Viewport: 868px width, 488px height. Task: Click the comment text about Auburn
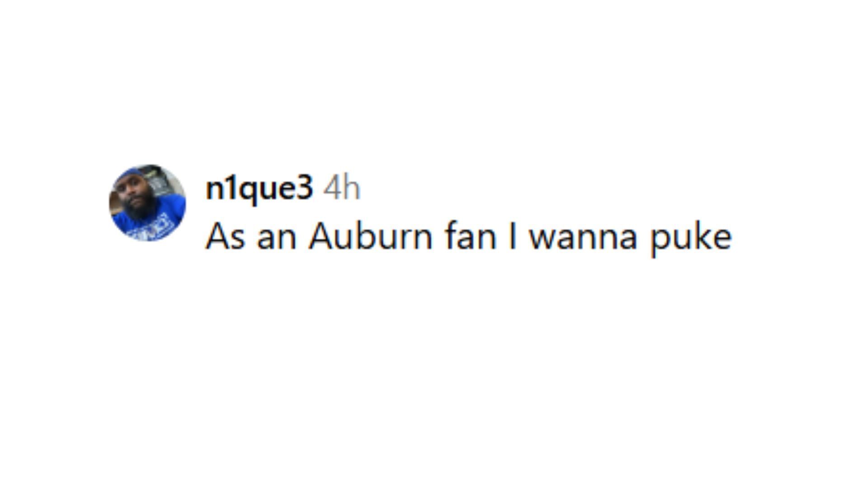[x=468, y=237]
